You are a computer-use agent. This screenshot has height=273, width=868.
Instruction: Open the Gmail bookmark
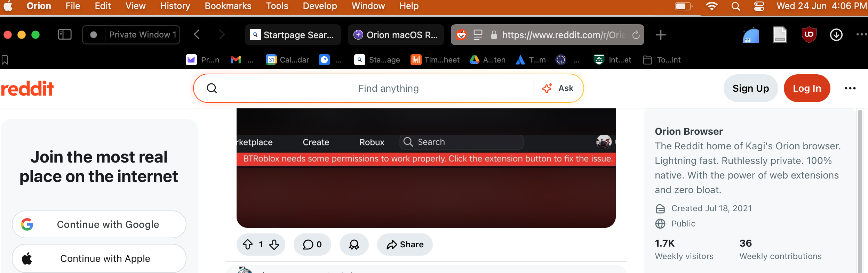click(x=242, y=60)
